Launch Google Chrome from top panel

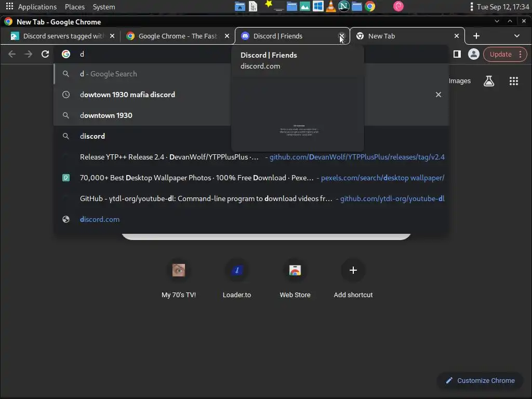370,6
